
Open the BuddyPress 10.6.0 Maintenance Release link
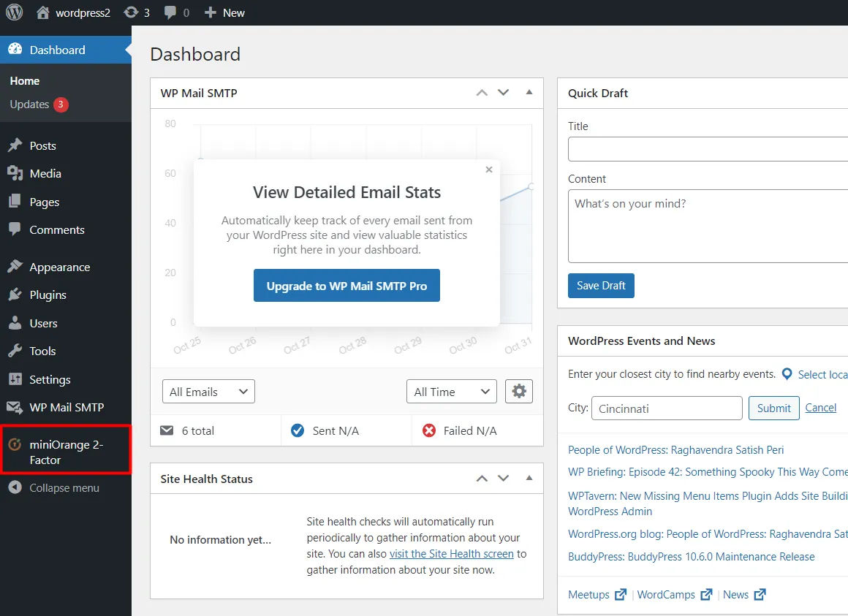[691, 557]
